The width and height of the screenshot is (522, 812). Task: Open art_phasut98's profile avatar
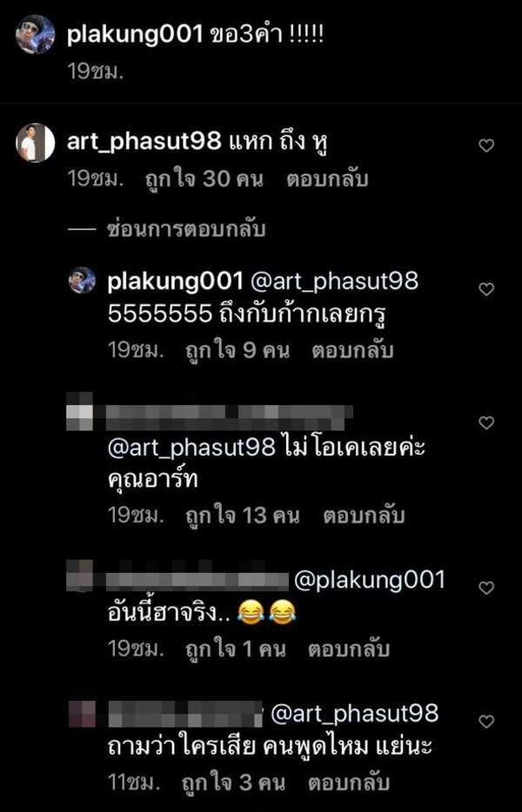(36, 143)
